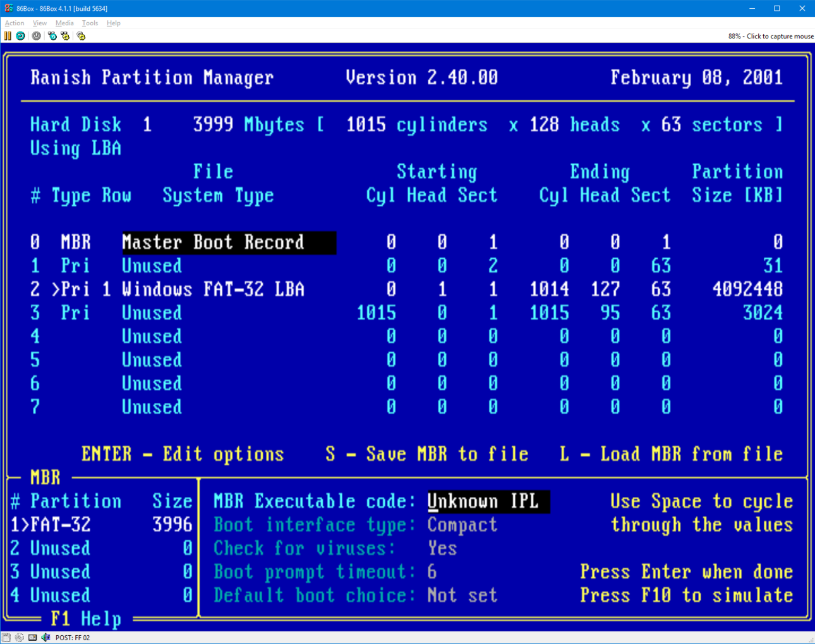Close the 86Box window
This screenshot has width=815, height=644.
click(x=802, y=8)
